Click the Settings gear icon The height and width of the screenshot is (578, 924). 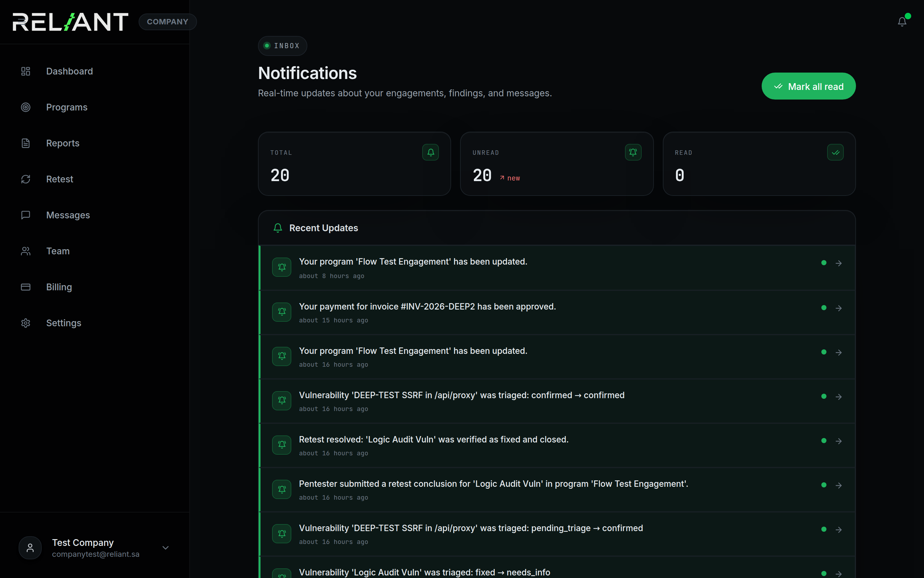point(26,323)
